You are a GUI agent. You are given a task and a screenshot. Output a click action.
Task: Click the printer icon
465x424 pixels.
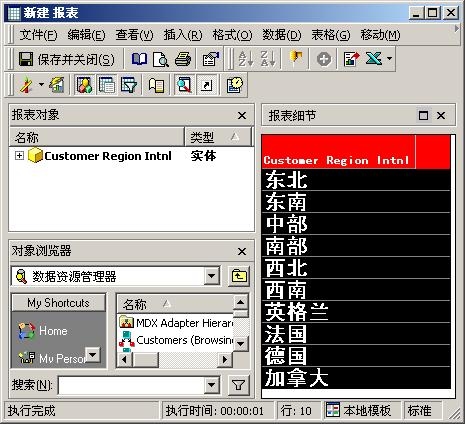(183, 59)
